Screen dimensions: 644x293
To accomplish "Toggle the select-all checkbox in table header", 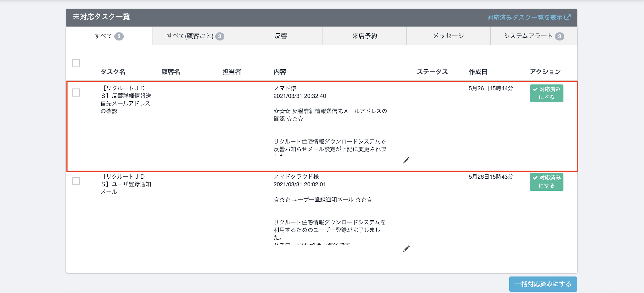I will click(x=76, y=63).
